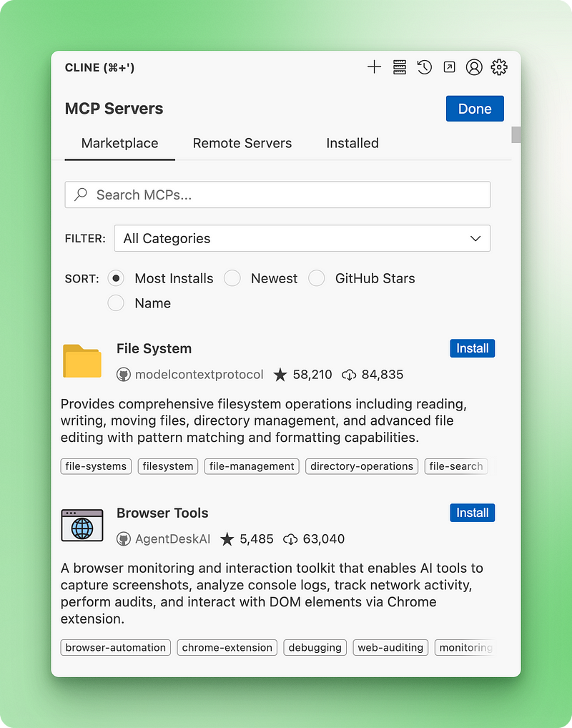Click the 58,210 stars count
The image size is (572, 728).
(x=312, y=375)
